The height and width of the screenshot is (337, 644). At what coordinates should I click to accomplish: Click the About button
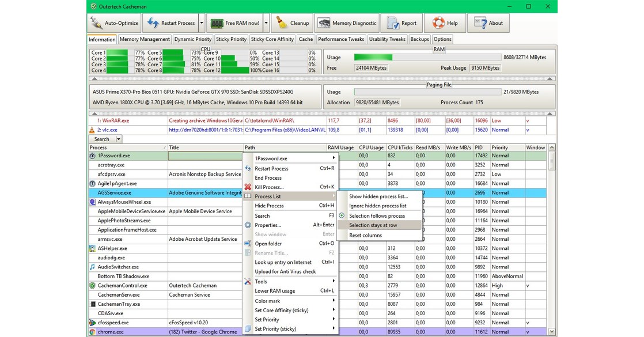coord(489,24)
